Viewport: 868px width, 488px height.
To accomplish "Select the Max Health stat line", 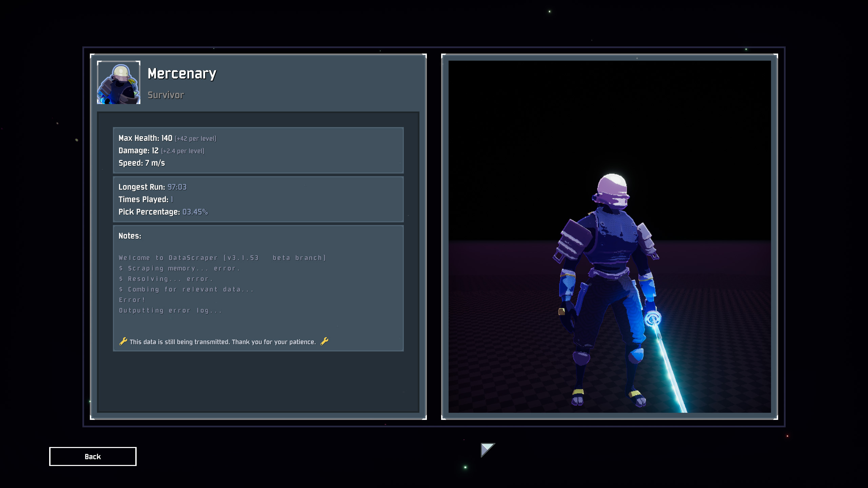I will (167, 138).
